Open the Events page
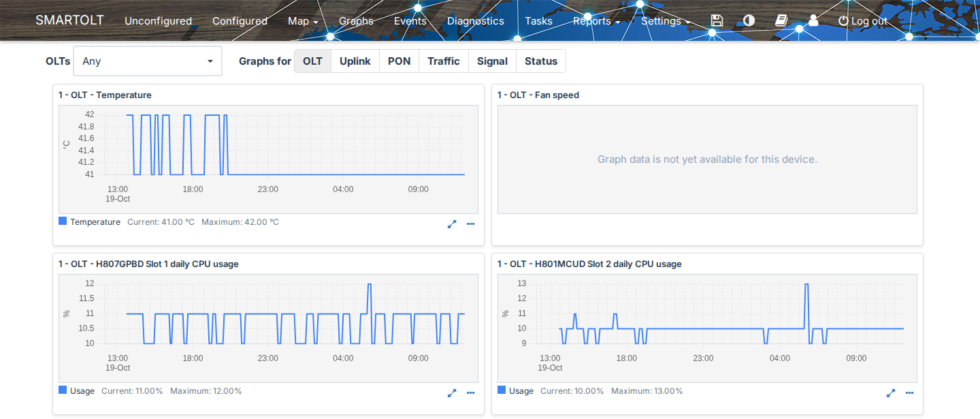The width and height of the screenshot is (980, 419). [x=410, y=21]
